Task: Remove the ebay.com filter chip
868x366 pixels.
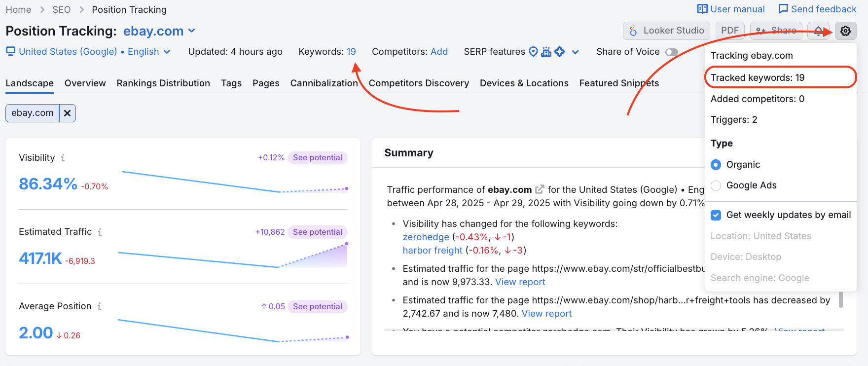Action: 68,113
